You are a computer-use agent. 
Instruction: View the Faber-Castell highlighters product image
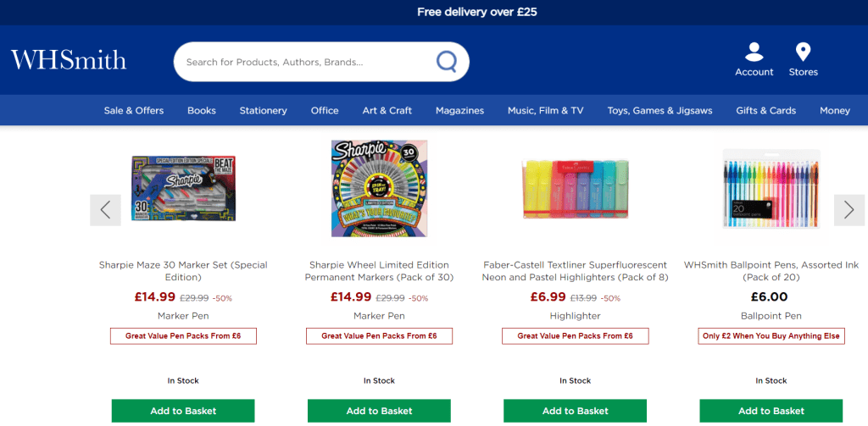(x=576, y=188)
